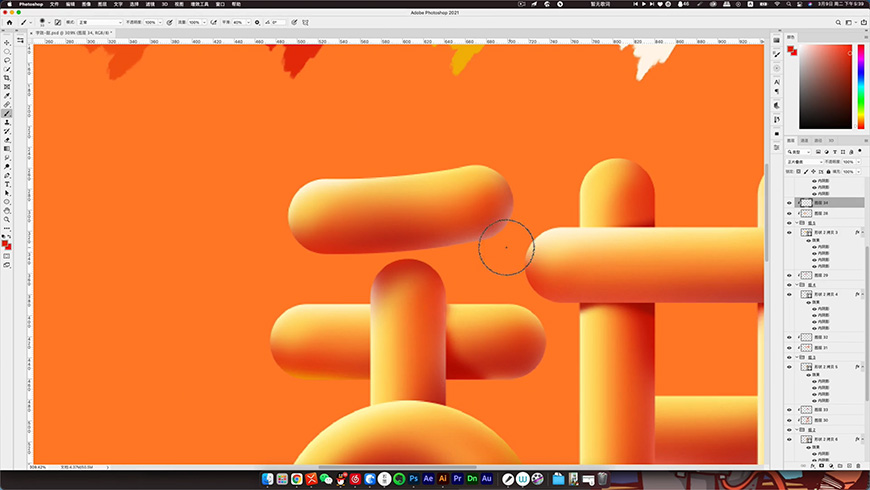
Task: Click the Home icon in options bar
Action: tap(7, 21)
